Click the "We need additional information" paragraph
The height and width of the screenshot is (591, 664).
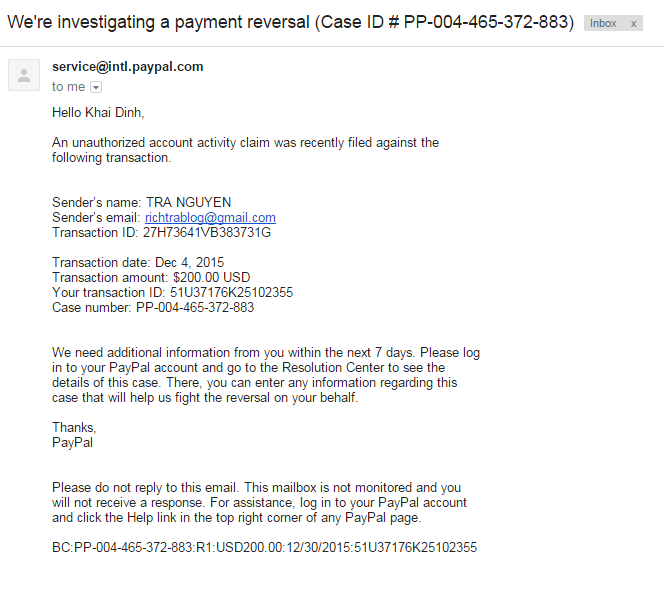(266, 376)
